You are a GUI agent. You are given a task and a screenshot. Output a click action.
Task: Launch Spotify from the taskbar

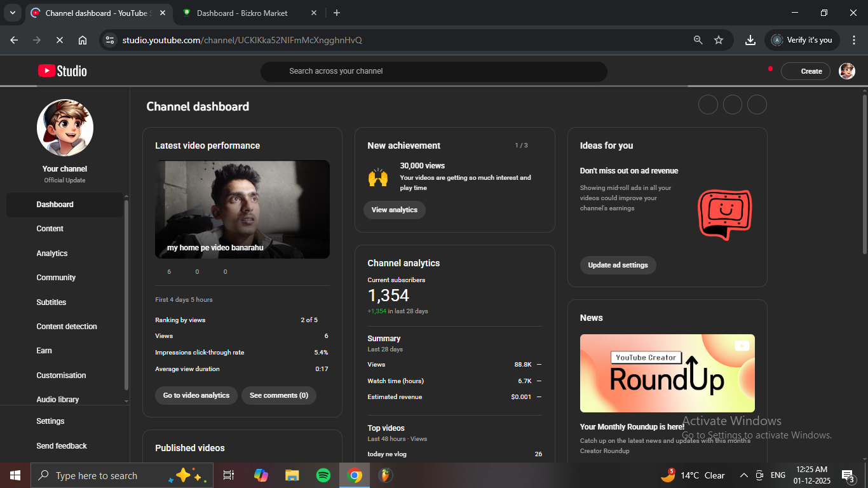[323, 475]
